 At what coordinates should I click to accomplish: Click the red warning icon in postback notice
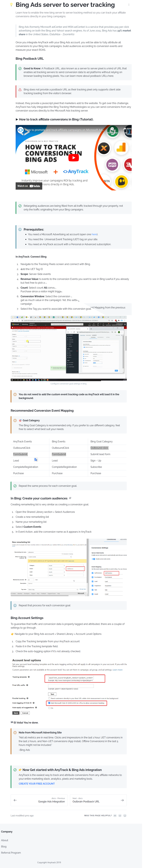(20, 90)
